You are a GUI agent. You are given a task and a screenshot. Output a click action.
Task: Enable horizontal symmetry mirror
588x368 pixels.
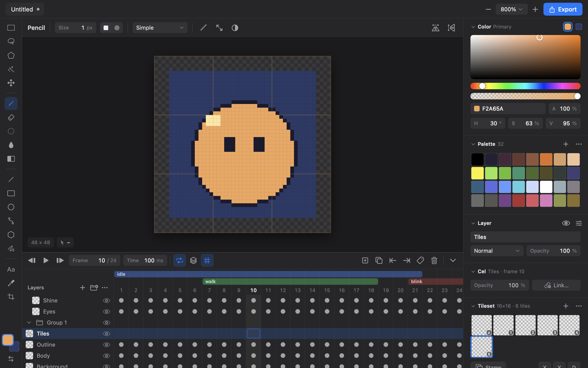point(435,28)
